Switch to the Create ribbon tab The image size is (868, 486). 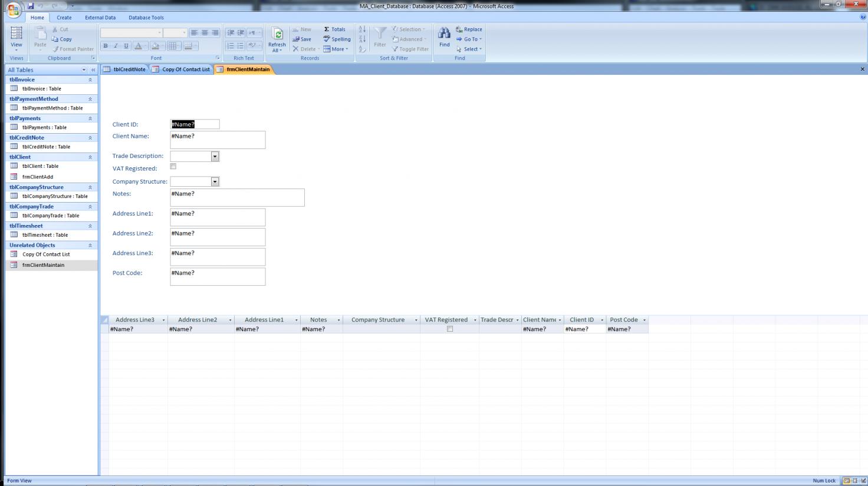[x=64, y=18]
